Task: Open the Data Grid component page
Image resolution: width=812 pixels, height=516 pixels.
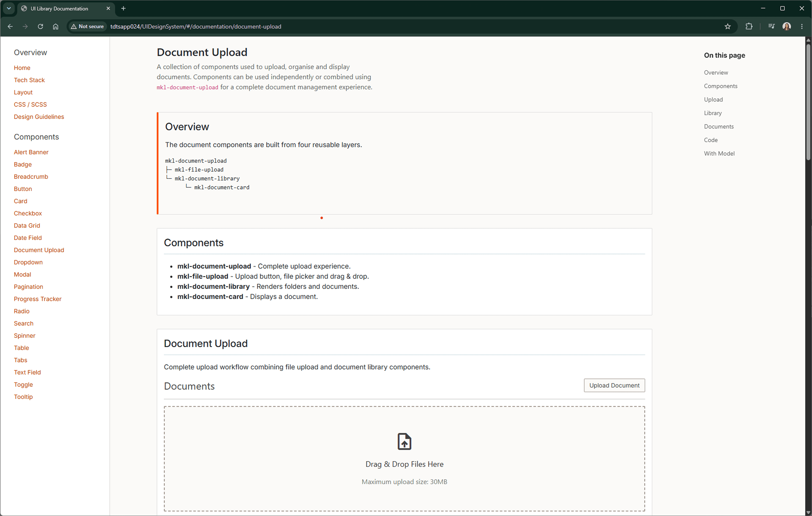Action: (27, 225)
